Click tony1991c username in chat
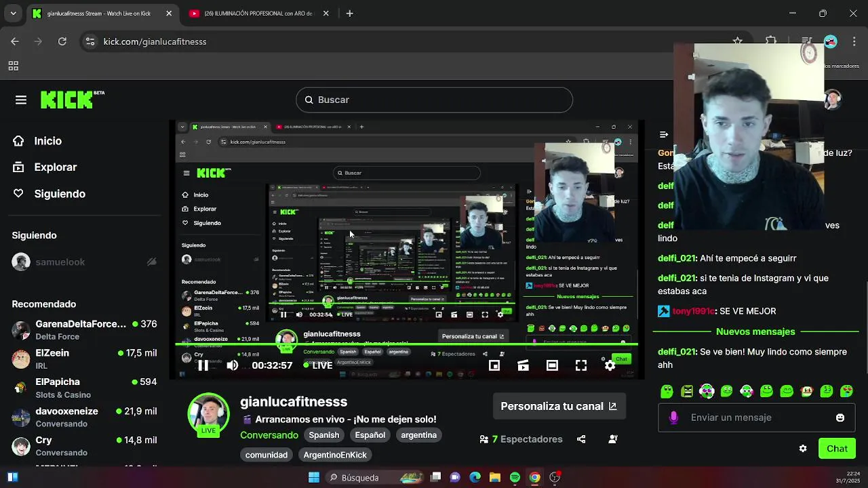Viewport: 868px width, 488px height. (694, 311)
